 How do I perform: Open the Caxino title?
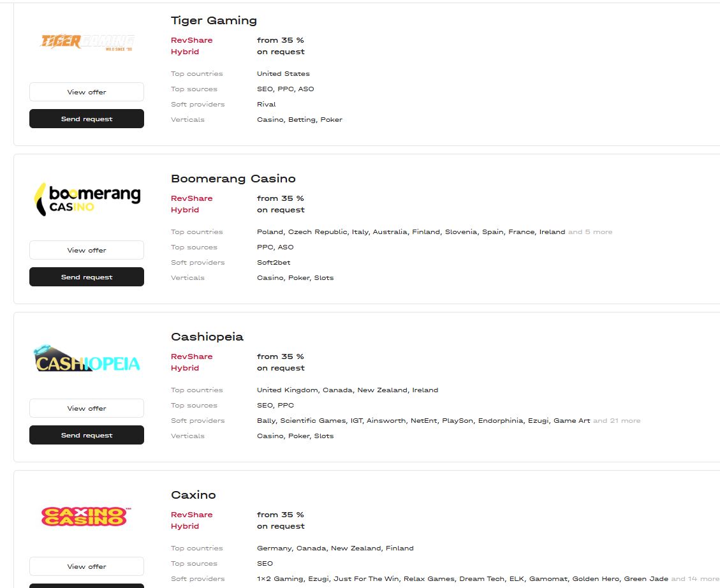[x=193, y=495]
